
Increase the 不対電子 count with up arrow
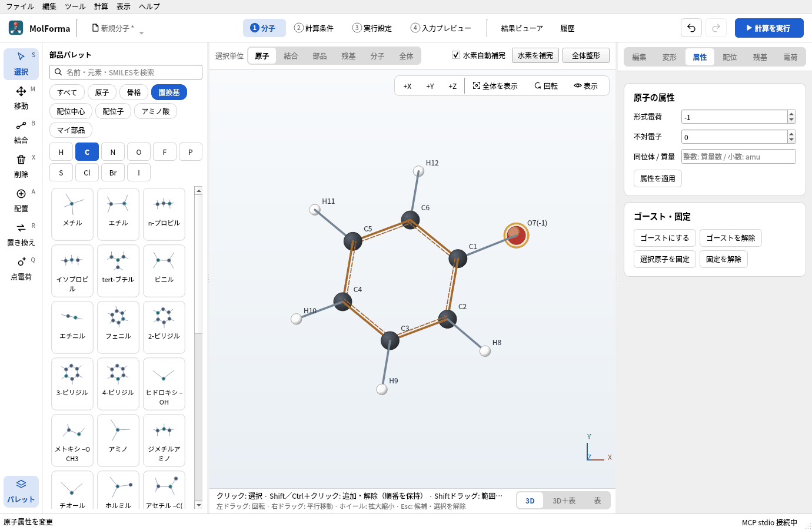[x=791, y=134]
